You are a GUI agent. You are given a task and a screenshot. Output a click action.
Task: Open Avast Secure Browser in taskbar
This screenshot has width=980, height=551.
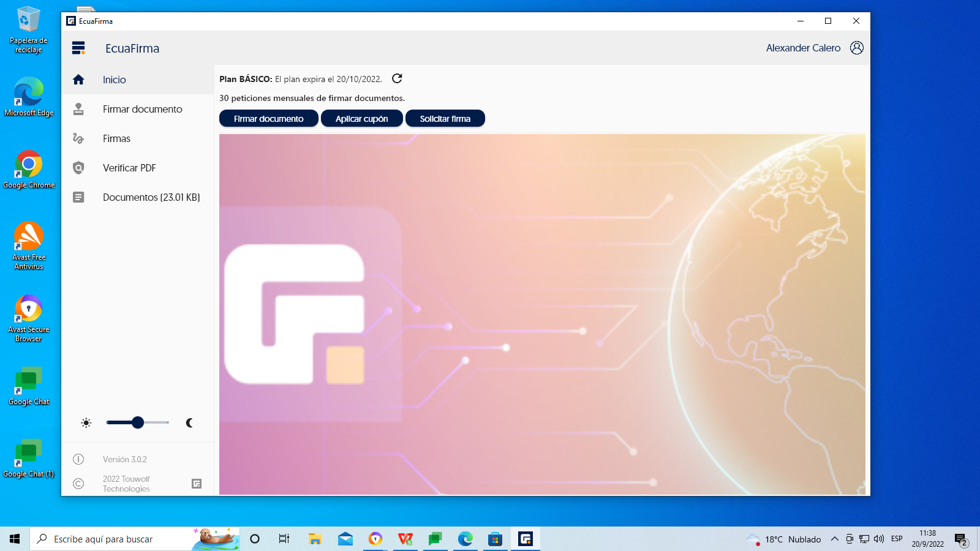[375, 539]
